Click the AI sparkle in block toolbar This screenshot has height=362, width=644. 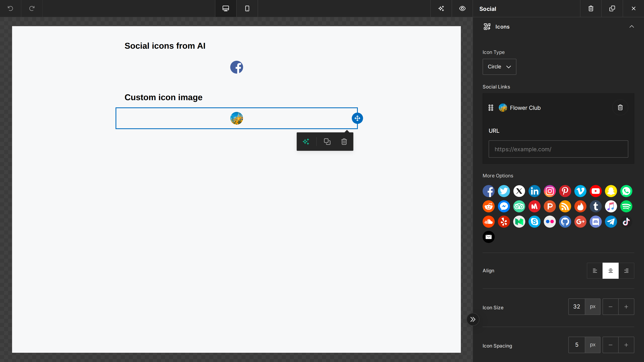[x=306, y=142]
